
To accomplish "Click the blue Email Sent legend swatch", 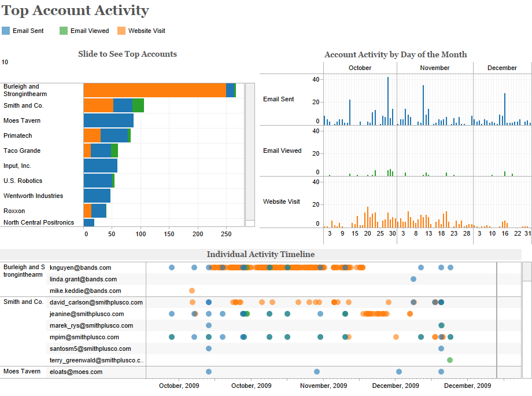I will [x=6, y=31].
